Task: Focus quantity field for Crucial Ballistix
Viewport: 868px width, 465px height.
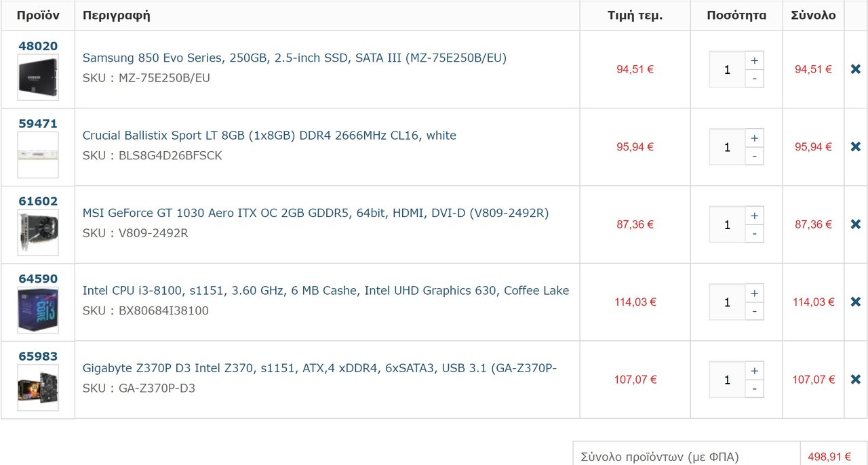Action: tap(727, 147)
